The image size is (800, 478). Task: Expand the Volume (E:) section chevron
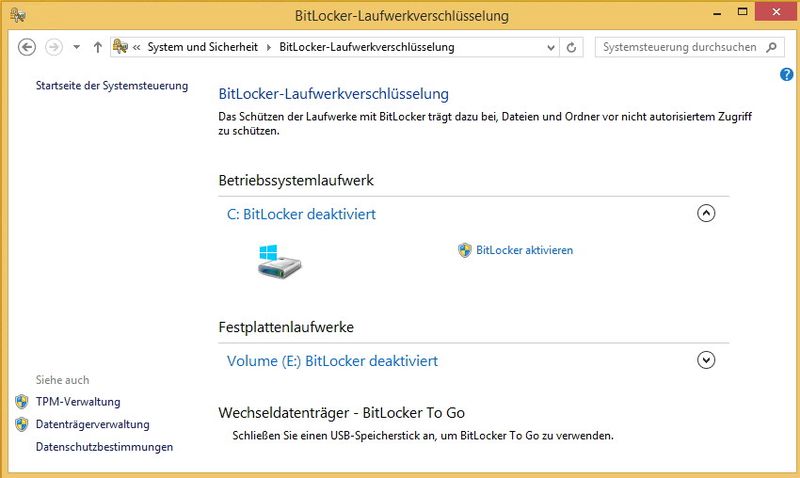pyautogui.click(x=706, y=360)
